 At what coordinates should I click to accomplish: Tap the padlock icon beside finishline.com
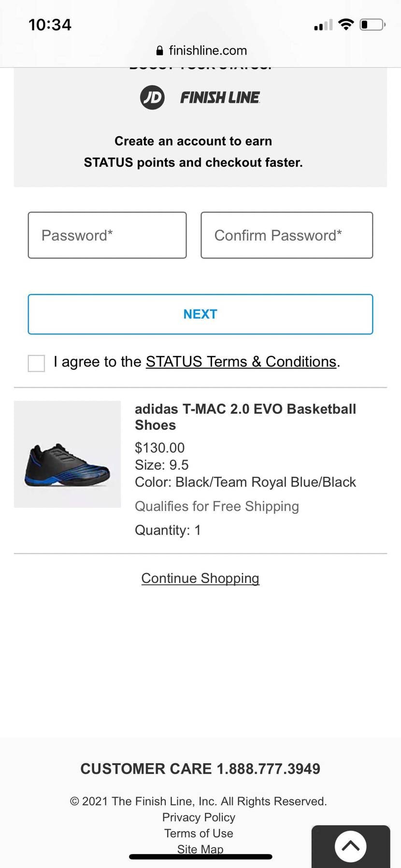[160, 51]
